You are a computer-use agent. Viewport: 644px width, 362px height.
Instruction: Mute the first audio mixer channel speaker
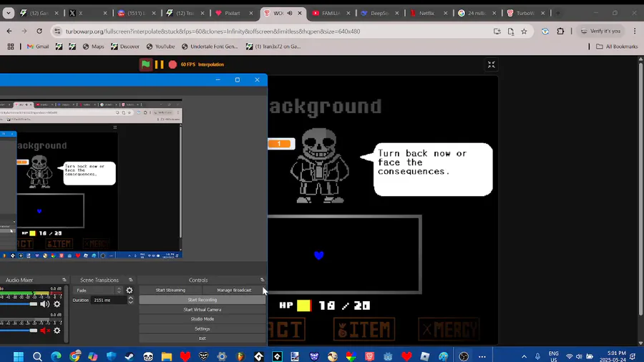44,304
